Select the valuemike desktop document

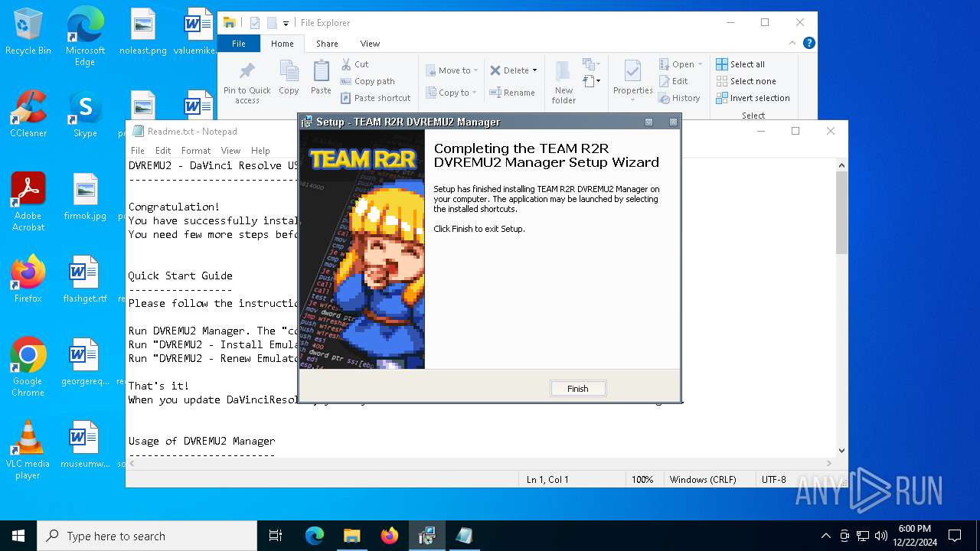[x=196, y=32]
